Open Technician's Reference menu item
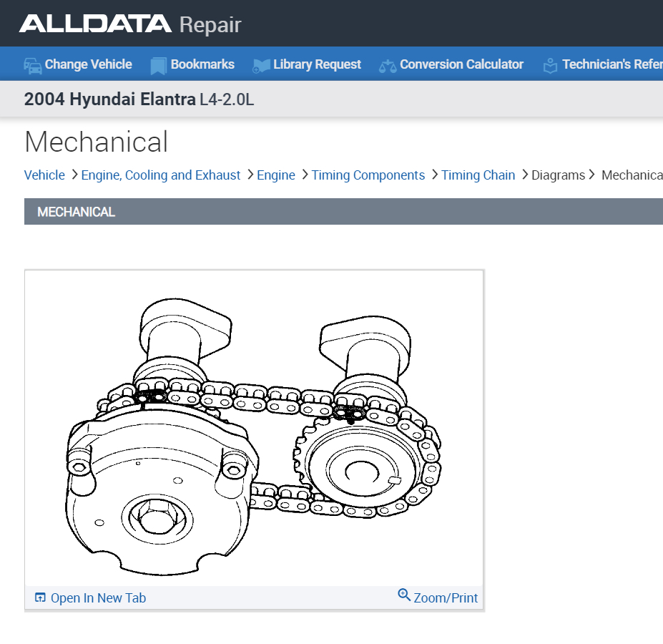Image resolution: width=663 pixels, height=644 pixels. 612,64
